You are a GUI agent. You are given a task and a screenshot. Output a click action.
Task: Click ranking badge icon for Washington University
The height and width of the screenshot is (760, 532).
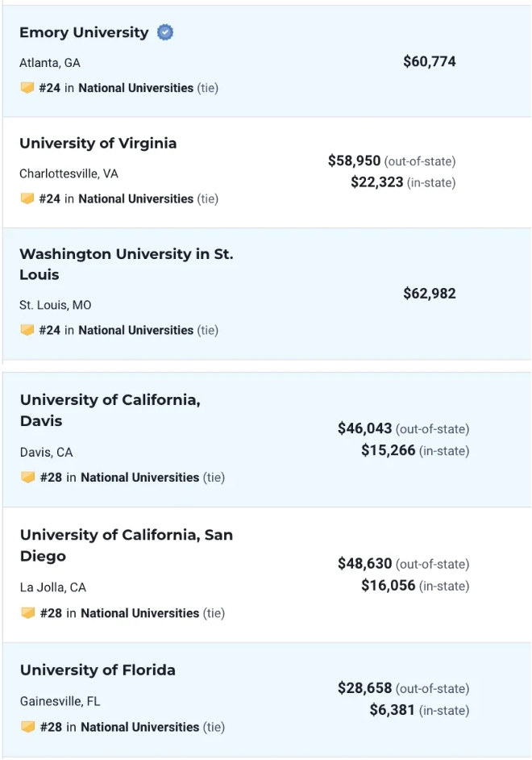(x=27, y=330)
